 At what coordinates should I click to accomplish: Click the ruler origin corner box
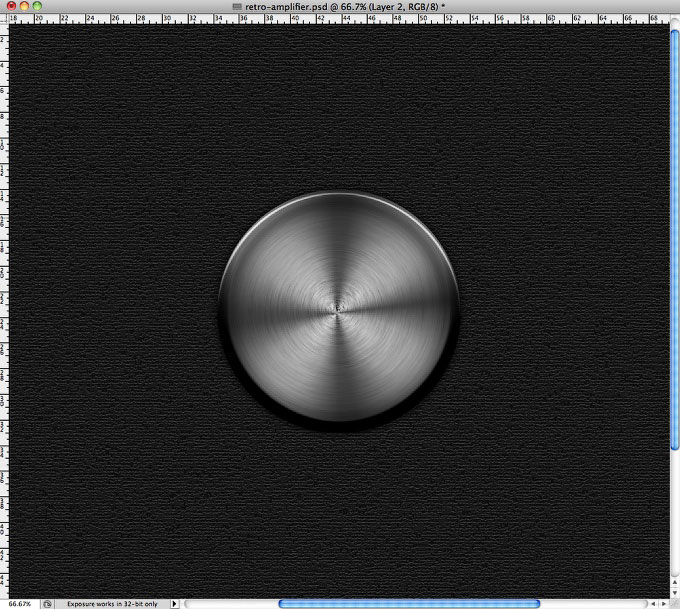(x=4, y=19)
